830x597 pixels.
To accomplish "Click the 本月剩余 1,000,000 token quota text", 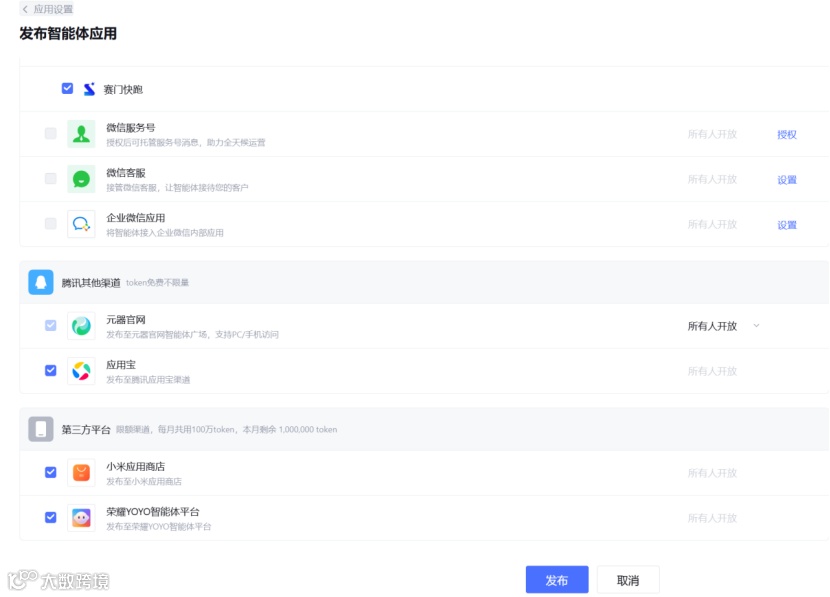I will click(290, 429).
